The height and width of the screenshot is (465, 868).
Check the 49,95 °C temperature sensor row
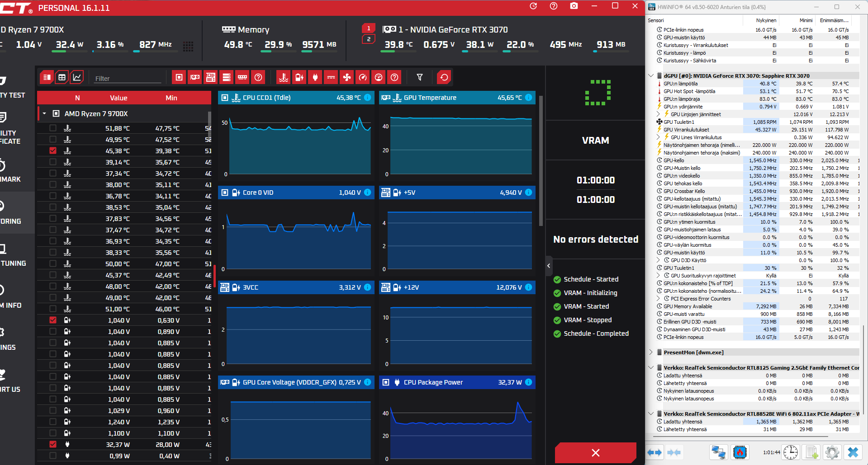click(x=53, y=140)
